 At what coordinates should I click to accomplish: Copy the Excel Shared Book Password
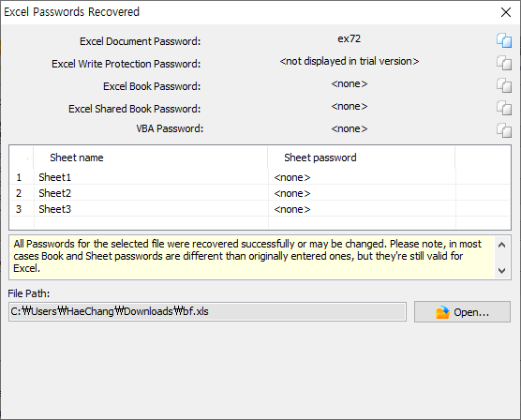pos(504,108)
